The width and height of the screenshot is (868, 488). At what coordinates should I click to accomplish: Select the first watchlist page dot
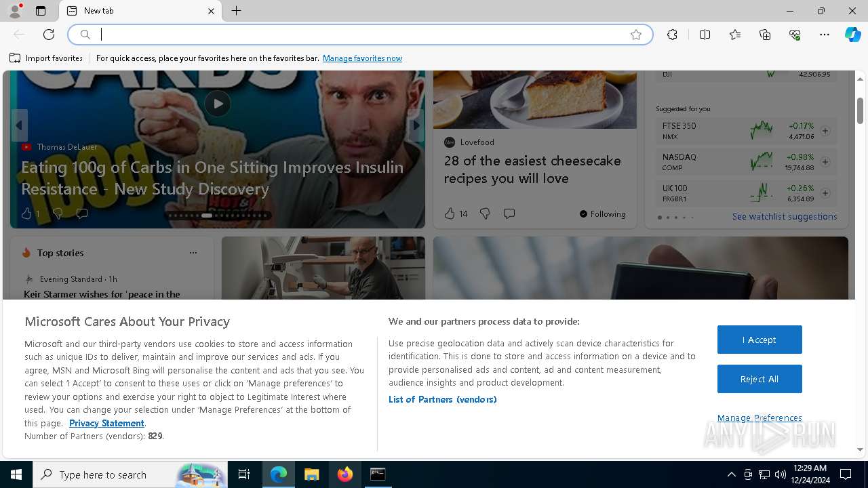point(660,218)
